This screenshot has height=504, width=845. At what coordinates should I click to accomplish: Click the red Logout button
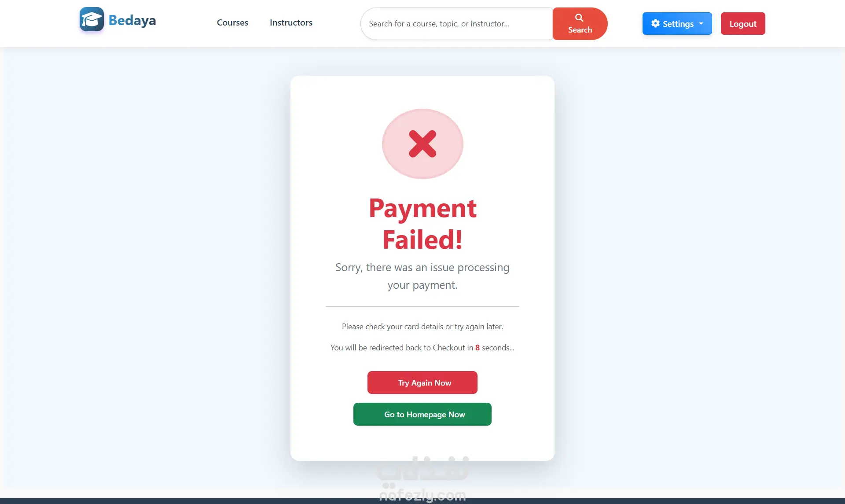click(x=743, y=24)
